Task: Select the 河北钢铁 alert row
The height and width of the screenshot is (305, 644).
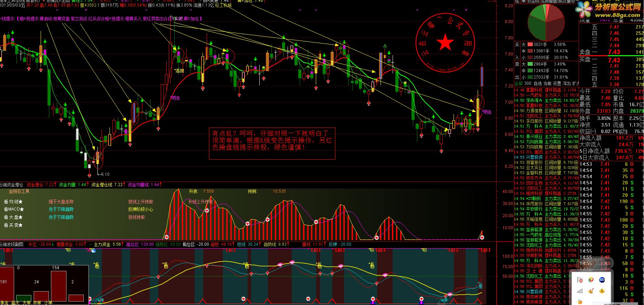Action: [547, 266]
